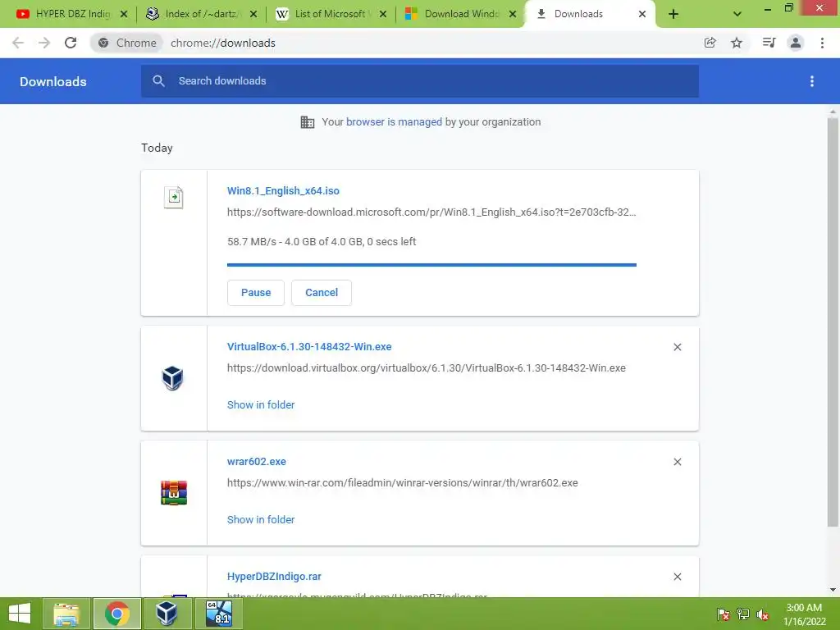Screen dimensions: 840x630
Task: Open File Explorer from taskbar
Action: coord(66,614)
